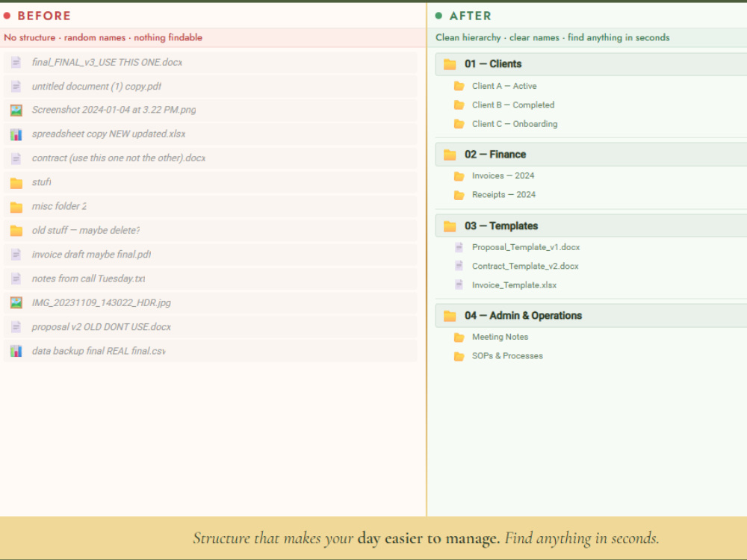Click the file icon beside invoice draft maybe final.pdf
This screenshot has height=560, width=747.
tap(16, 255)
